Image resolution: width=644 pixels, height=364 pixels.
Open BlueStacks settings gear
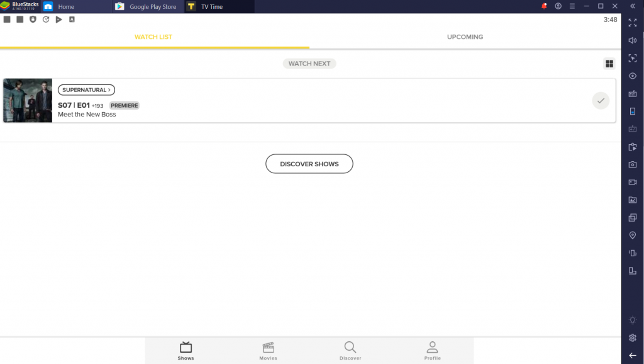[633, 338]
